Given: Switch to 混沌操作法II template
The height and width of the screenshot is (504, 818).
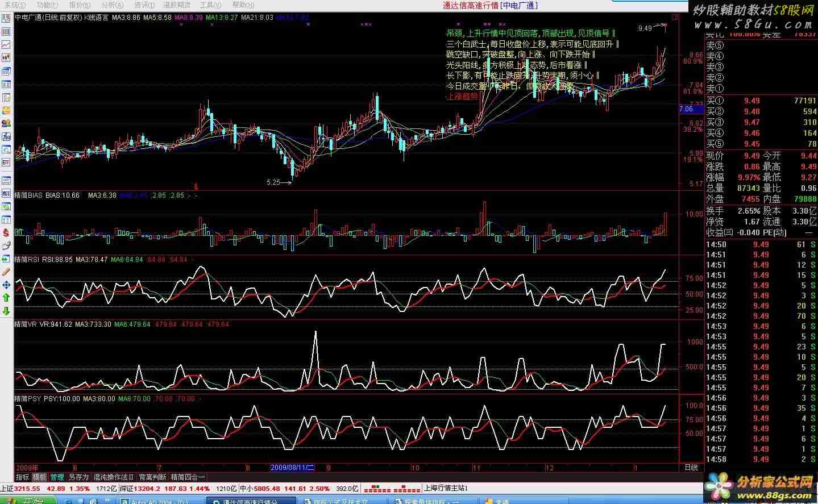Looking at the screenshot, I should [x=114, y=477].
